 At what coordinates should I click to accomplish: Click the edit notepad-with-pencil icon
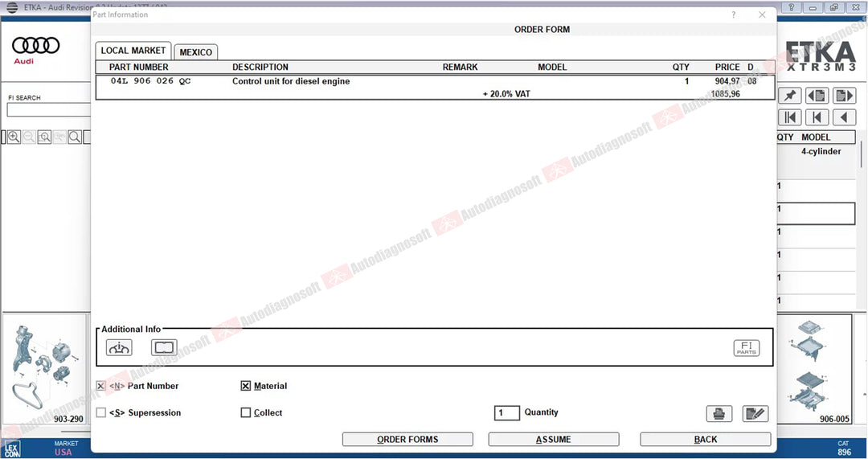755,414
